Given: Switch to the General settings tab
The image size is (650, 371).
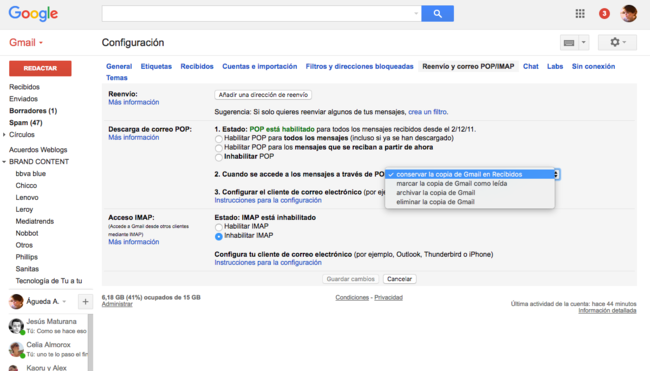Looking at the screenshot, I should pos(119,66).
